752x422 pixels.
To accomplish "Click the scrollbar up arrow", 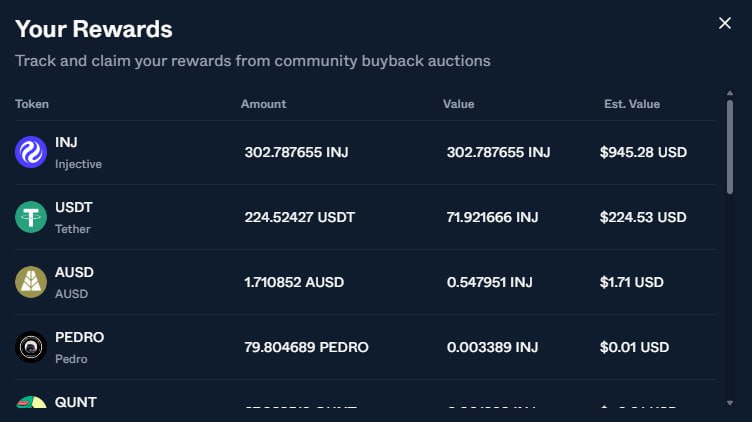I will point(730,95).
